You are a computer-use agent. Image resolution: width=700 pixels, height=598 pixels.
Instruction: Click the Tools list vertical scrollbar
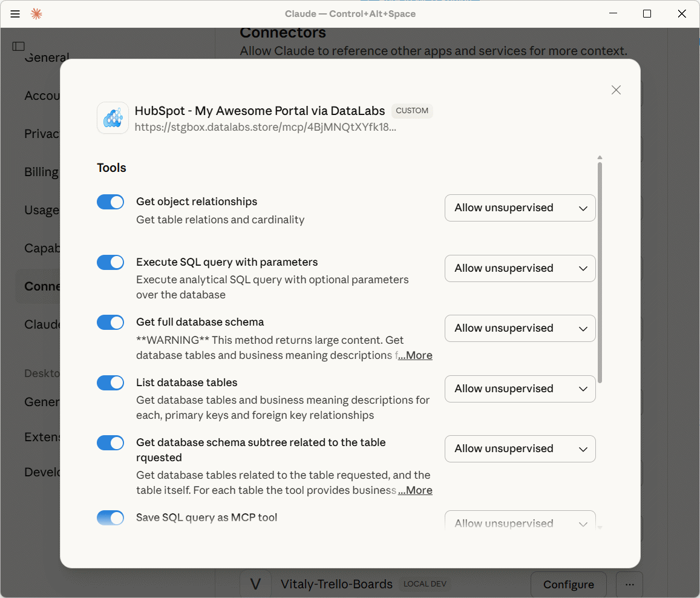click(x=600, y=272)
